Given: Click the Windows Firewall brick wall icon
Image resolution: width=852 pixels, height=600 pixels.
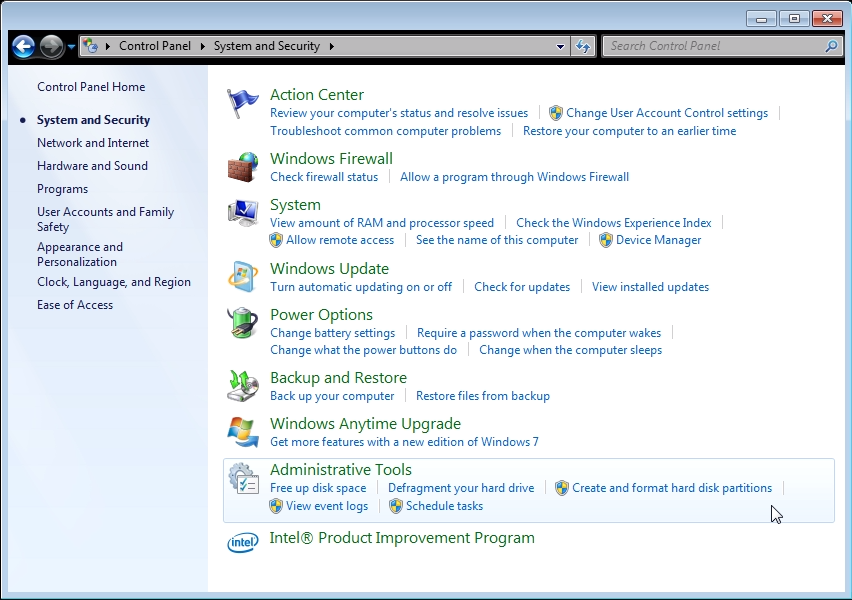Looking at the screenshot, I should pos(243,167).
